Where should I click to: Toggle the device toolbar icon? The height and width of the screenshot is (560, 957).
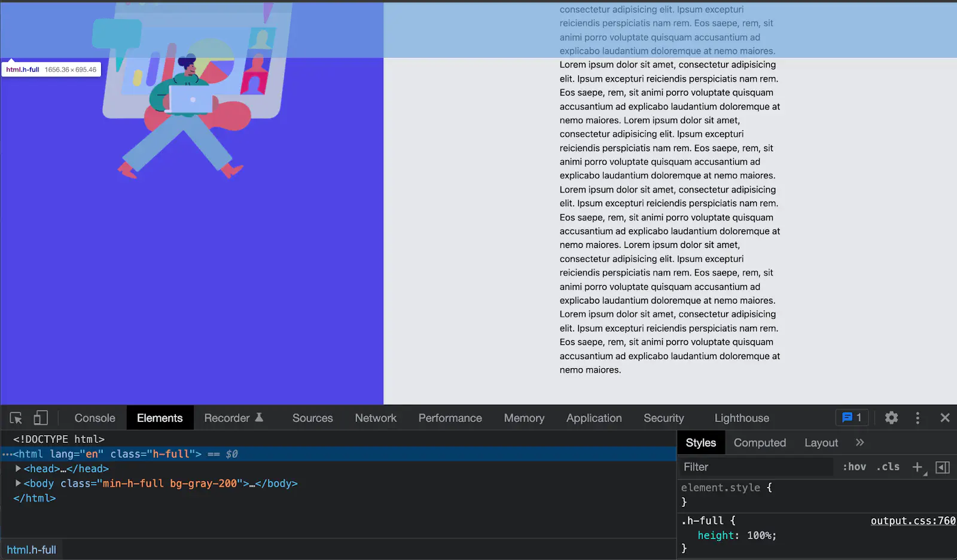41,418
